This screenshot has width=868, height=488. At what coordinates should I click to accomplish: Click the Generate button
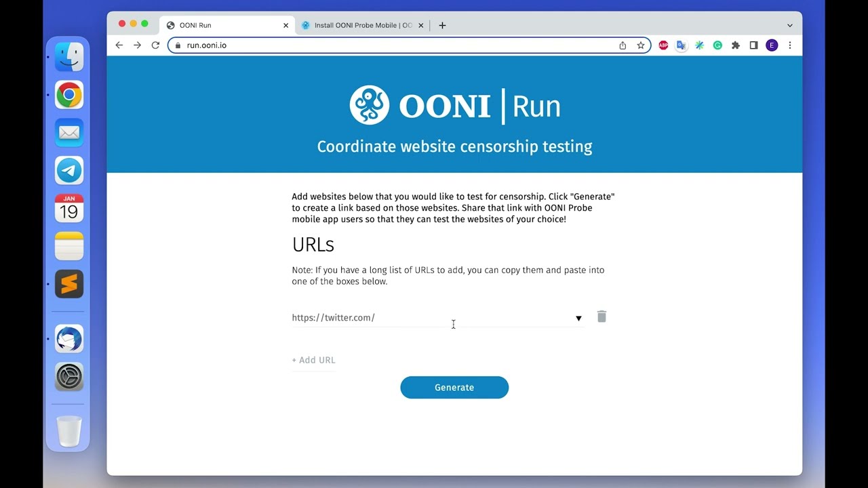pos(454,388)
